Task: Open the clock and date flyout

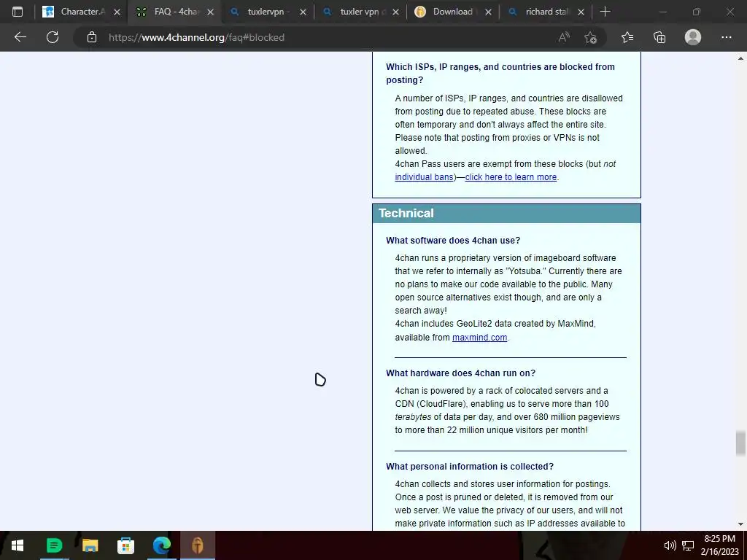Action: pos(719,545)
